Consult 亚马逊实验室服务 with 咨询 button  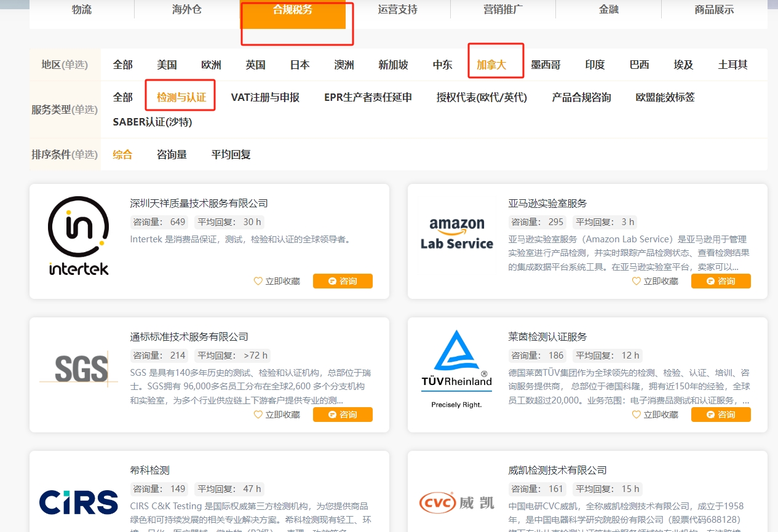click(721, 281)
